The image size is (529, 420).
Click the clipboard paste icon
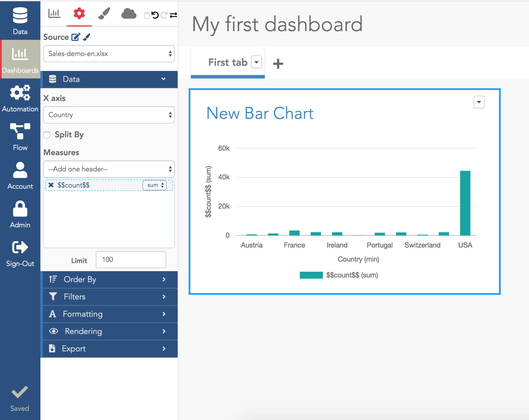click(x=147, y=15)
